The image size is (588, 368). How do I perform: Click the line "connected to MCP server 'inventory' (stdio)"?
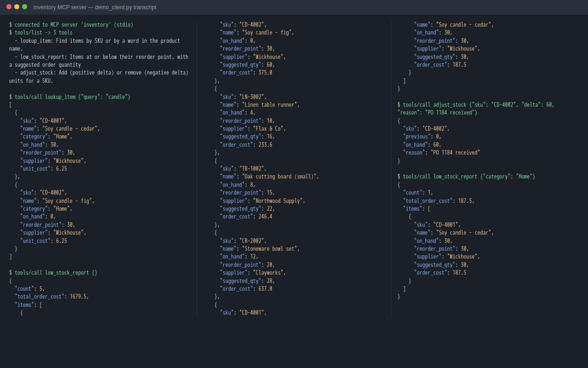71,25
